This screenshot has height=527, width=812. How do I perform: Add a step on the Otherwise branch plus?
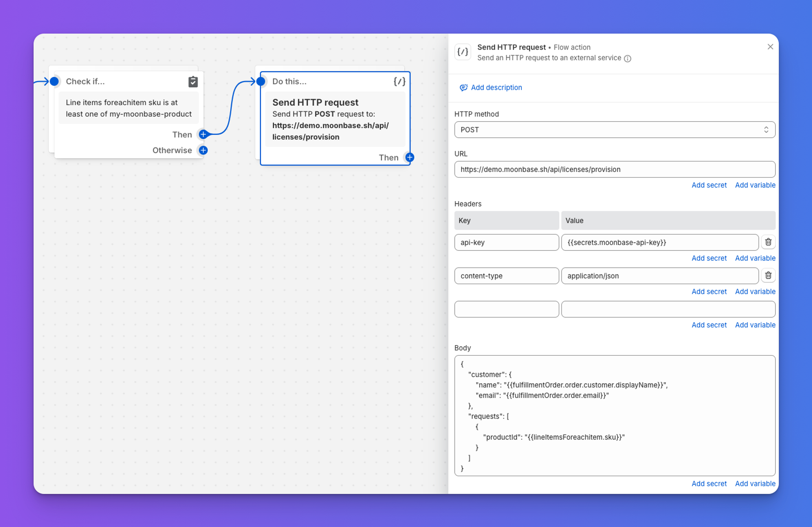203,150
